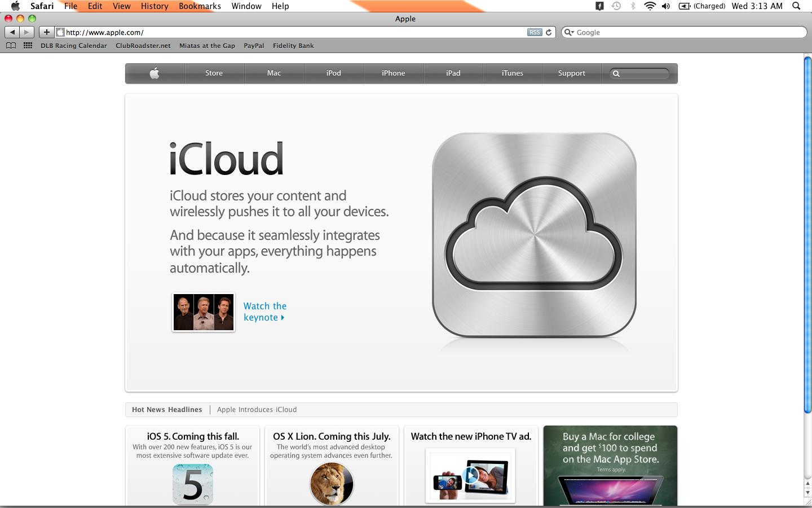This screenshot has width=812, height=508.
Task: Open Buy a Mac for college promo
Action: coord(610,466)
